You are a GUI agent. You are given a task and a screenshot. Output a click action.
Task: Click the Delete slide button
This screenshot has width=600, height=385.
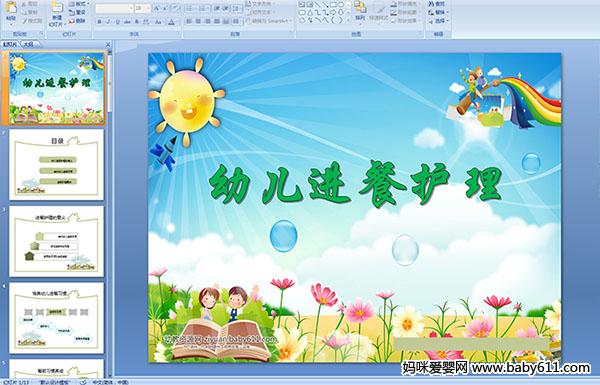77,21
